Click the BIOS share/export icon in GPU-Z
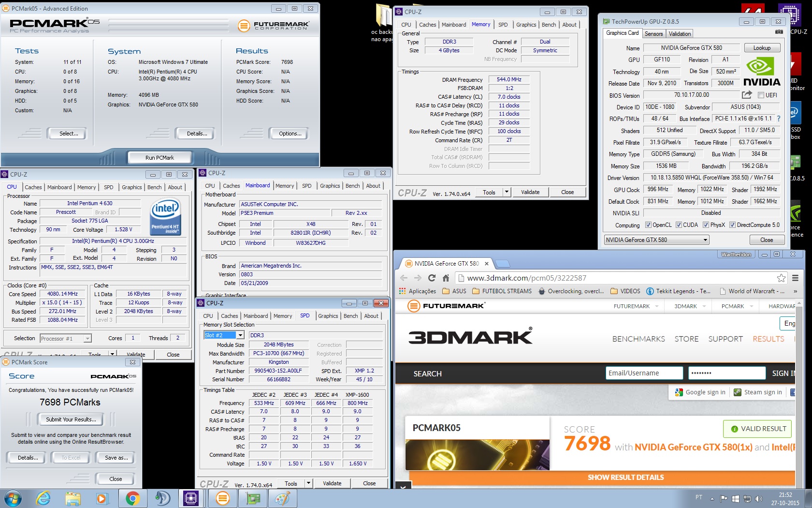 tap(747, 95)
